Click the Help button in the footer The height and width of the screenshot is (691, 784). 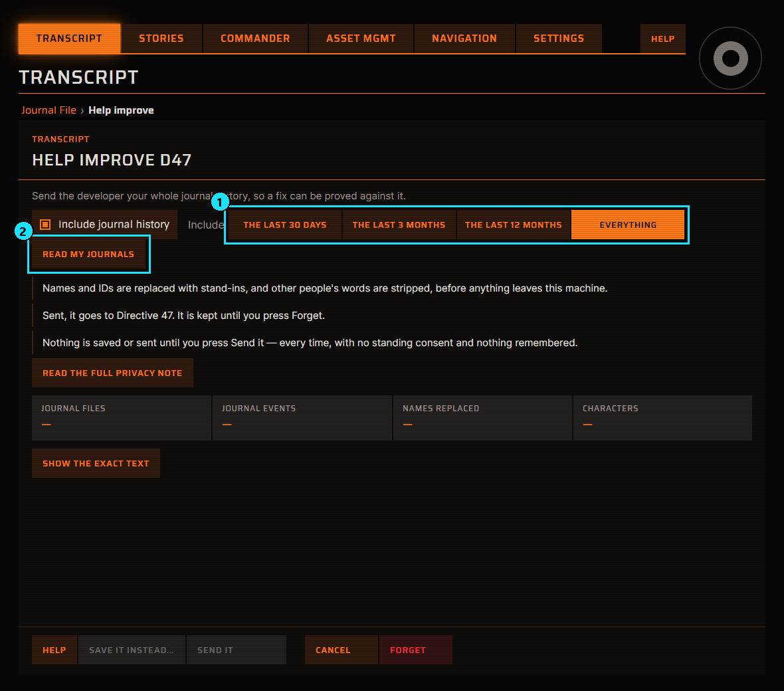pyautogui.click(x=54, y=650)
